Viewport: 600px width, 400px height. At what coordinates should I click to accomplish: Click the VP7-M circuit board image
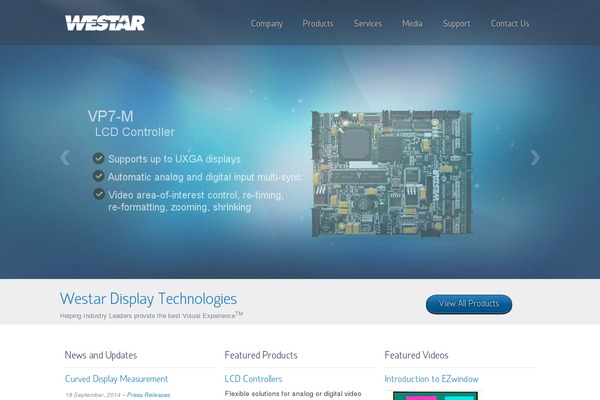click(392, 173)
